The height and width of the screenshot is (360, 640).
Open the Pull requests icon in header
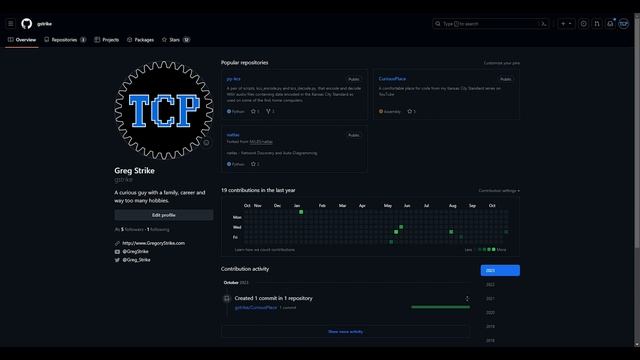(597, 24)
